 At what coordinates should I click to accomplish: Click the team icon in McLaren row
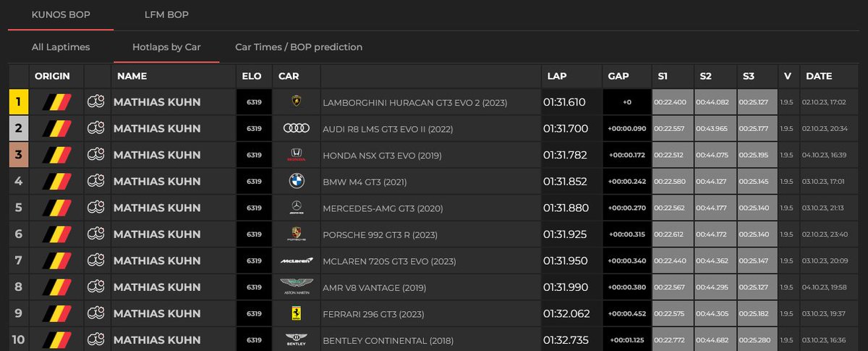pyautogui.click(x=96, y=261)
